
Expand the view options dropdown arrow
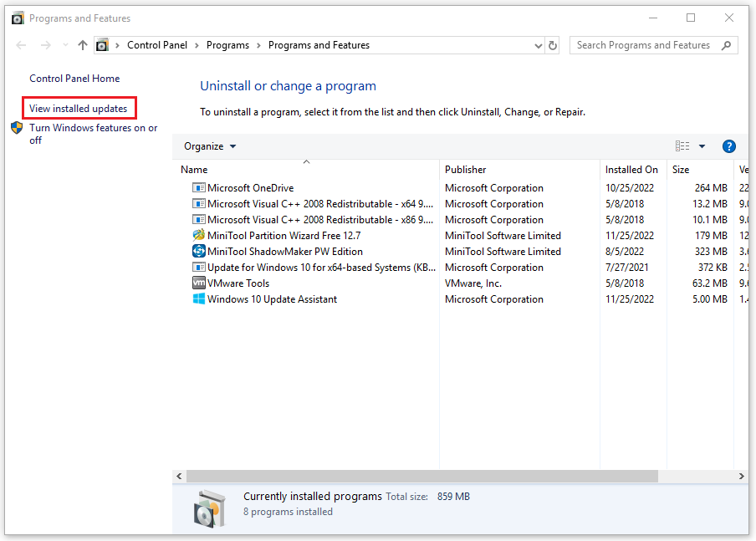pyautogui.click(x=702, y=146)
